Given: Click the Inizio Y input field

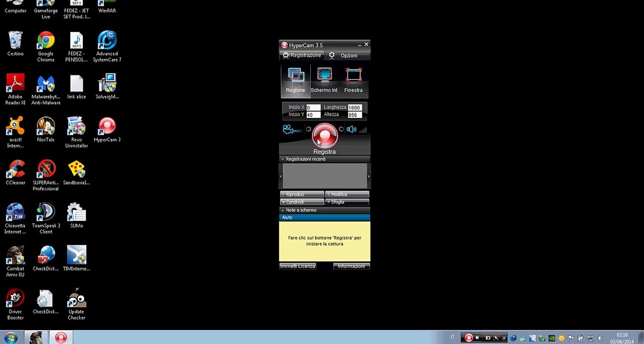Looking at the screenshot, I should 313,115.
